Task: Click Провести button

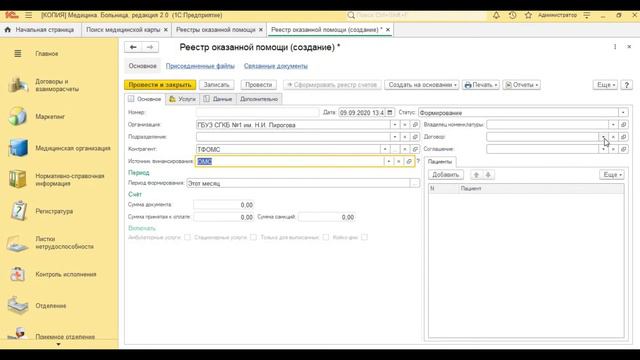Action: [x=259, y=85]
